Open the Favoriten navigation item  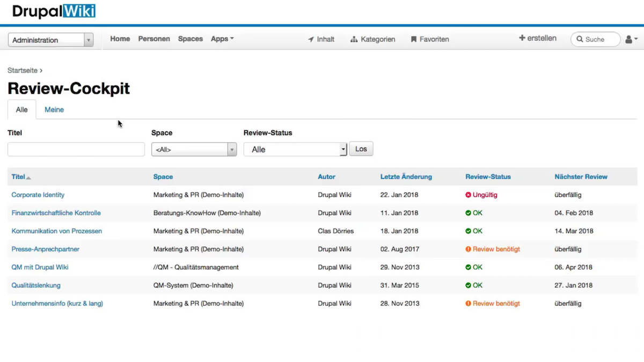430,39
